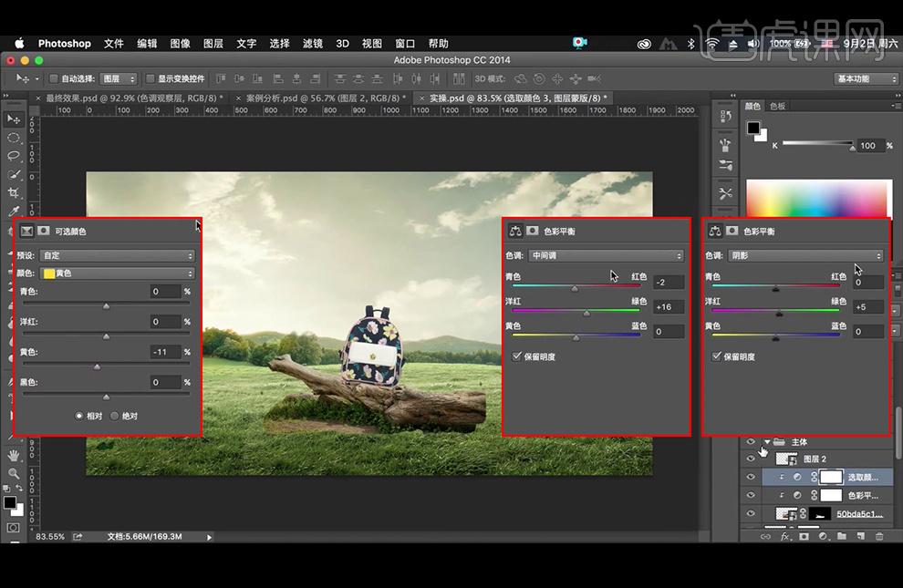Select the 色彩平... adjustment layer
The height and width of the screenshot is (588, 903).
[828, 495]
